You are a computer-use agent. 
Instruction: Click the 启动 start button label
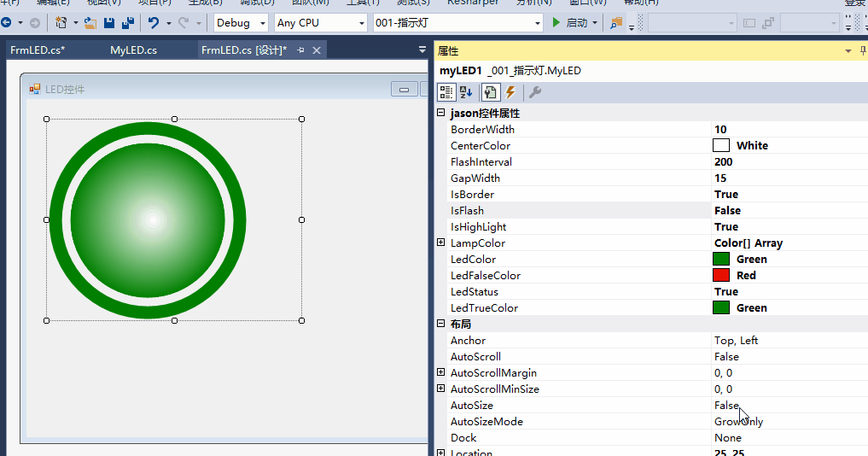tap(577, 23)
